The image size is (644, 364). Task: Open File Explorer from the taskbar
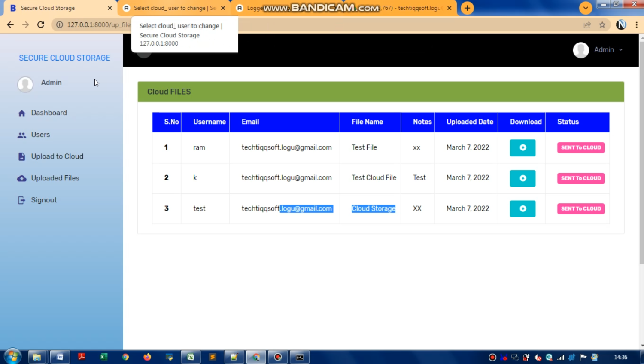coord(37,357)
